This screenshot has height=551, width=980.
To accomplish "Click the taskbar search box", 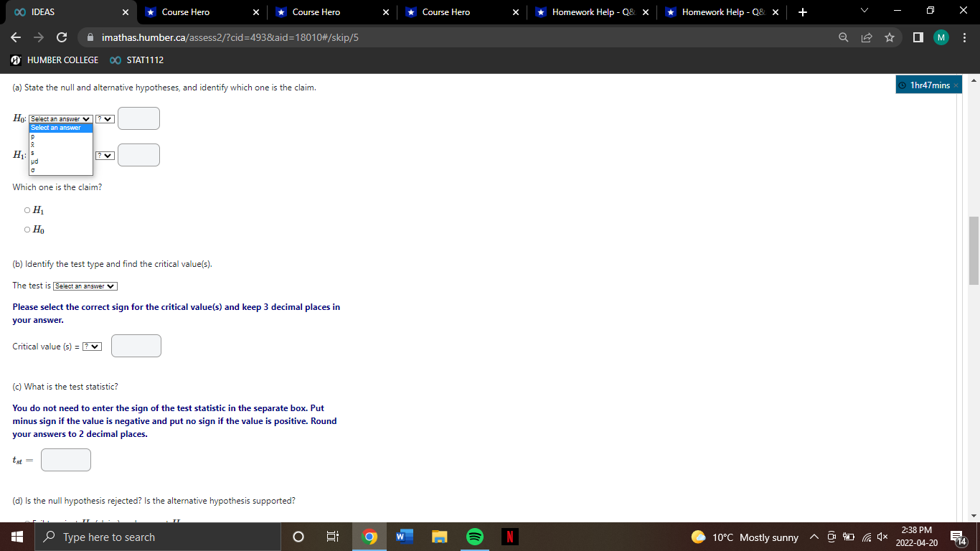I will pos(158,537).
